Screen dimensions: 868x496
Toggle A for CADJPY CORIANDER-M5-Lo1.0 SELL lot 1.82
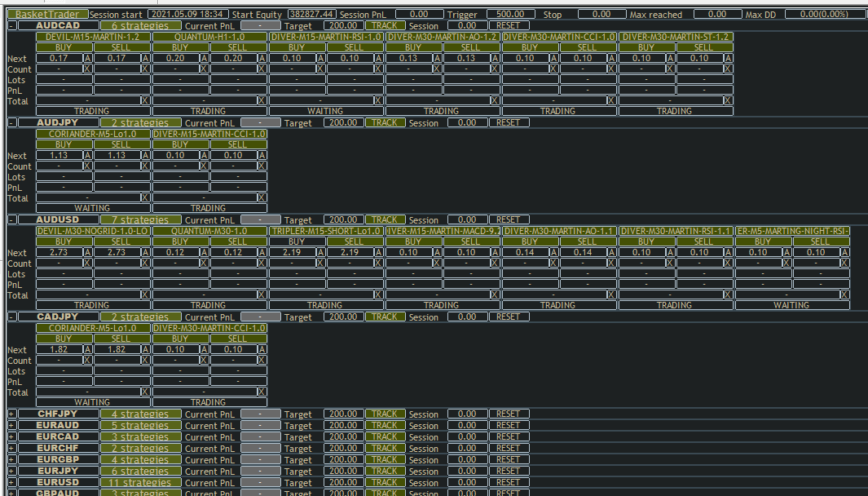[145, 349]
